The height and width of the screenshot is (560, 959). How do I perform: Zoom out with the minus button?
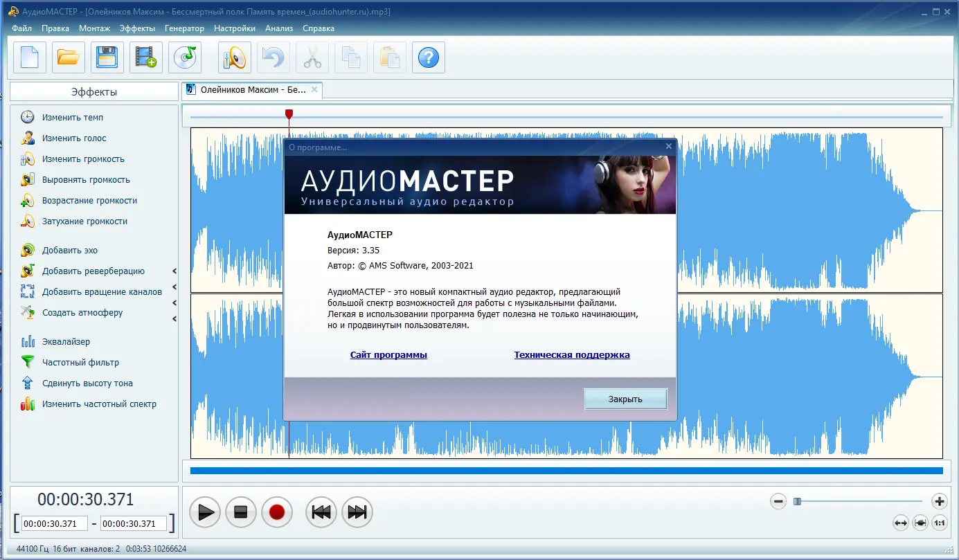click(x=778, y=501)
